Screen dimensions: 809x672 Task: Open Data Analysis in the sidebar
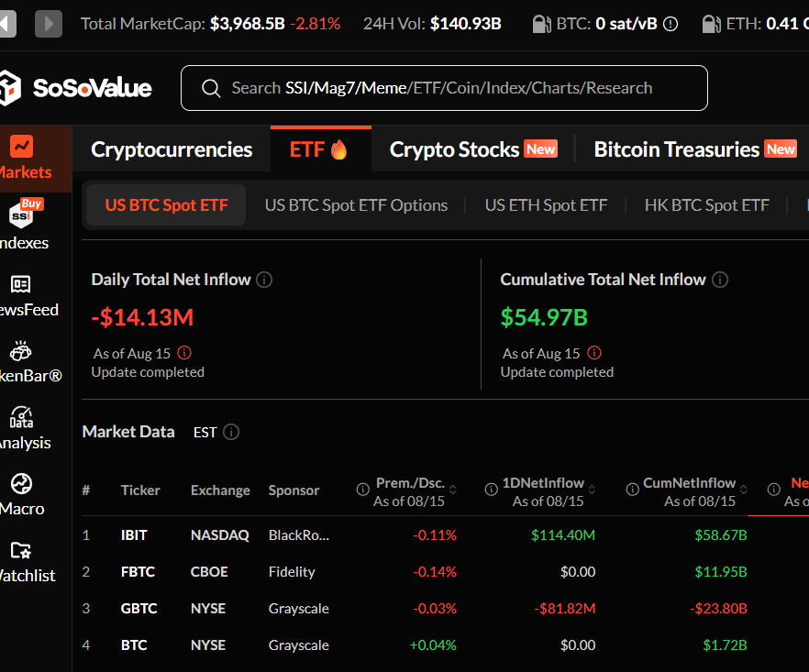pyautogui.click(x=26, y=428)
